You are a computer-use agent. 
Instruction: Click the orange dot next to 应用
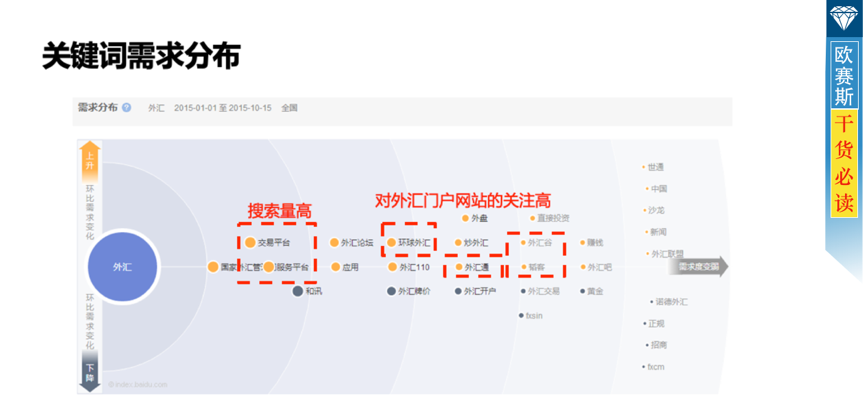(x=336, y=267)
